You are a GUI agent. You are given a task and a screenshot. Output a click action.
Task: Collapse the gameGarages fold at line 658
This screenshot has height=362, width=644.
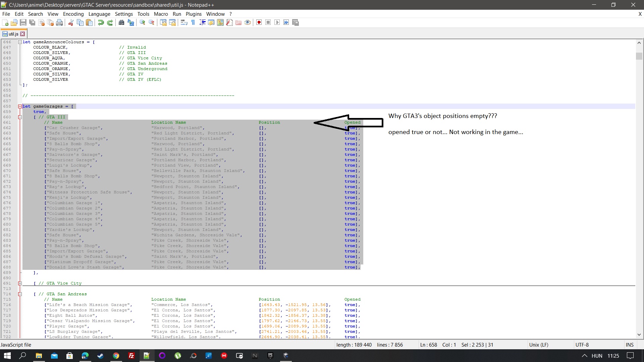(x=20, y=106)
